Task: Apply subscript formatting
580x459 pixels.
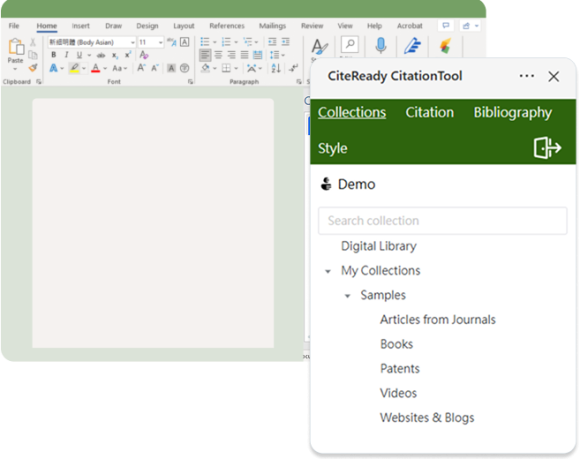Action: [x=115, y=55]
